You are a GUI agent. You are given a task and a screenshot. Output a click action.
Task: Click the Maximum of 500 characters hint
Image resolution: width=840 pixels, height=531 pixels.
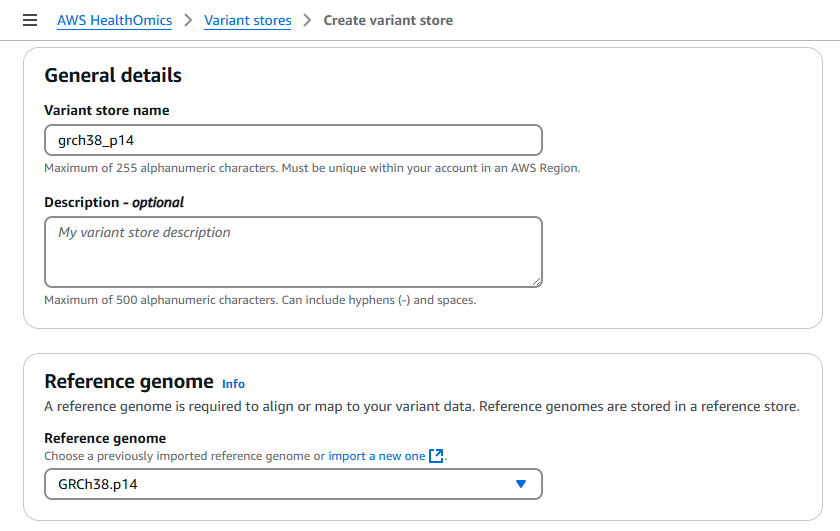tap(260, 300)
